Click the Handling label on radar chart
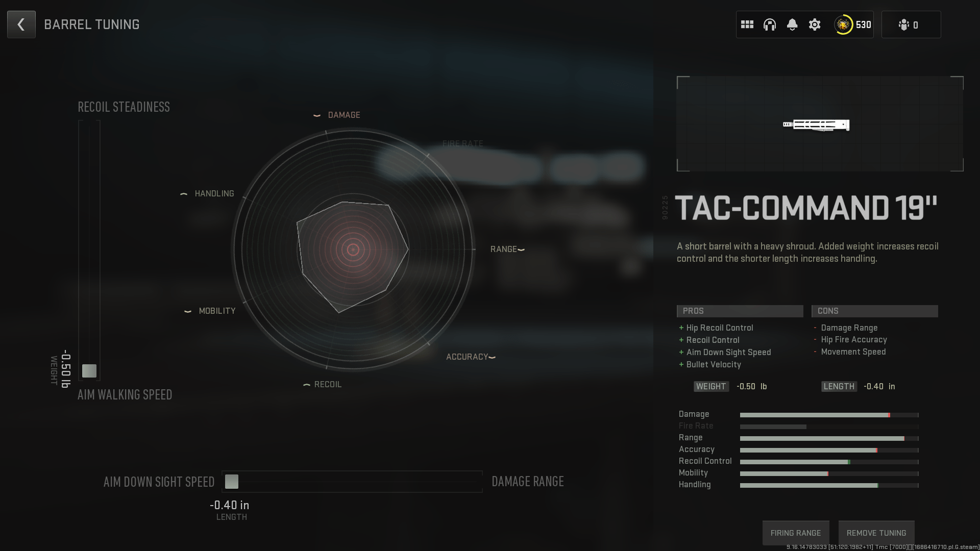980x551 pixels. click(x=214, y=193)
